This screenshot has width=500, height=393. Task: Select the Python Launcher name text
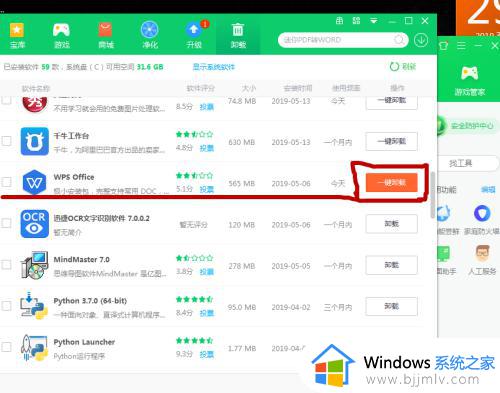pos(84,342)
